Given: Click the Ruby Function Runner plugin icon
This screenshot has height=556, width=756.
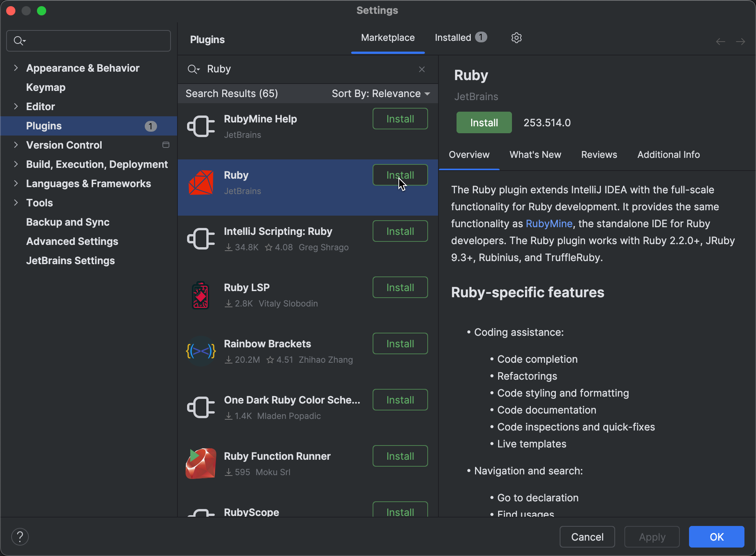Looking at the screenshot, I should (x=201, y=463).
